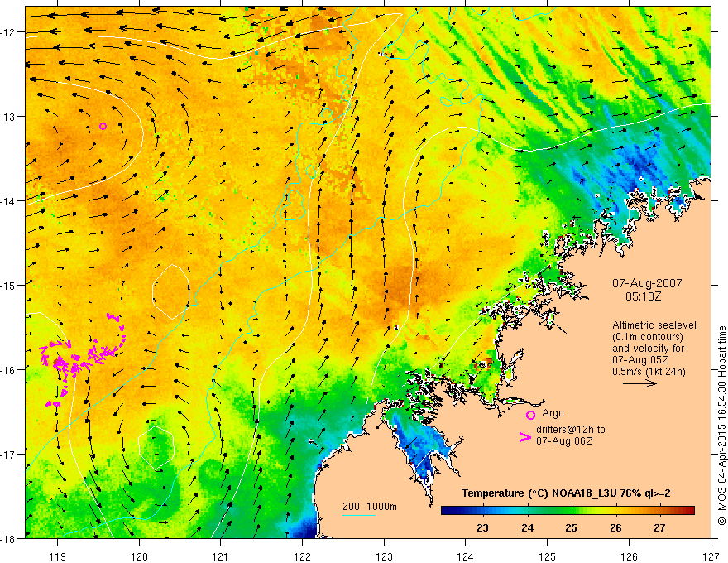Click the latitude axis label -14

(x=9, y=201)
